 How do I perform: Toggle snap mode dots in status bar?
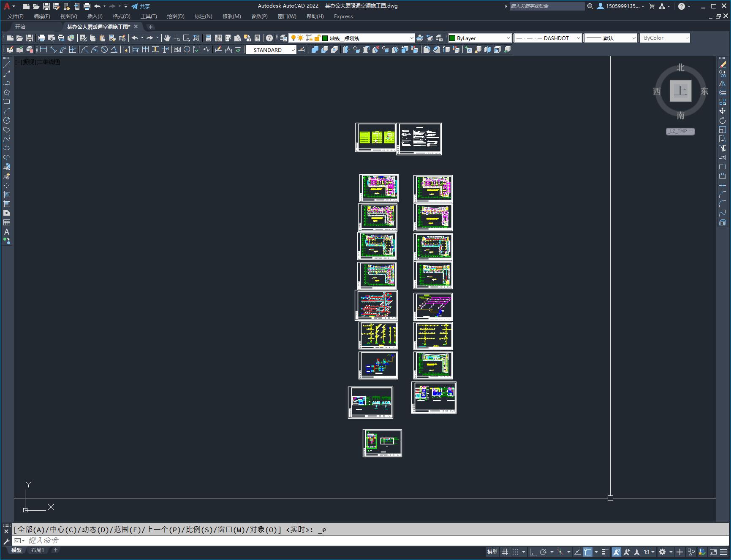tap(515, 552)
